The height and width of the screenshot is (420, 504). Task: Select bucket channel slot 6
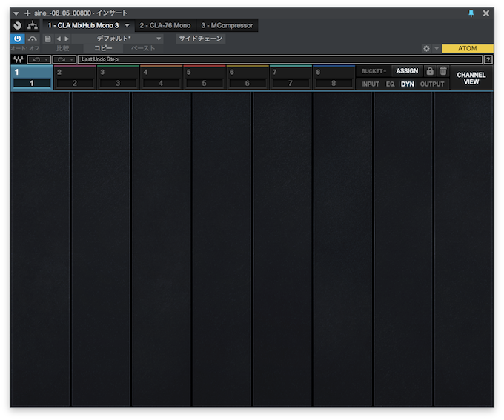(247, 78)
